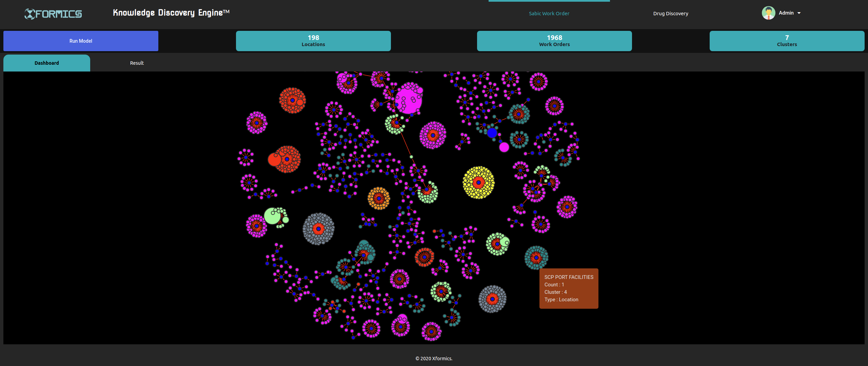Viewport: 868px width, 366px height.
Task: Click the large yellow cluster node
Action: 478,183
